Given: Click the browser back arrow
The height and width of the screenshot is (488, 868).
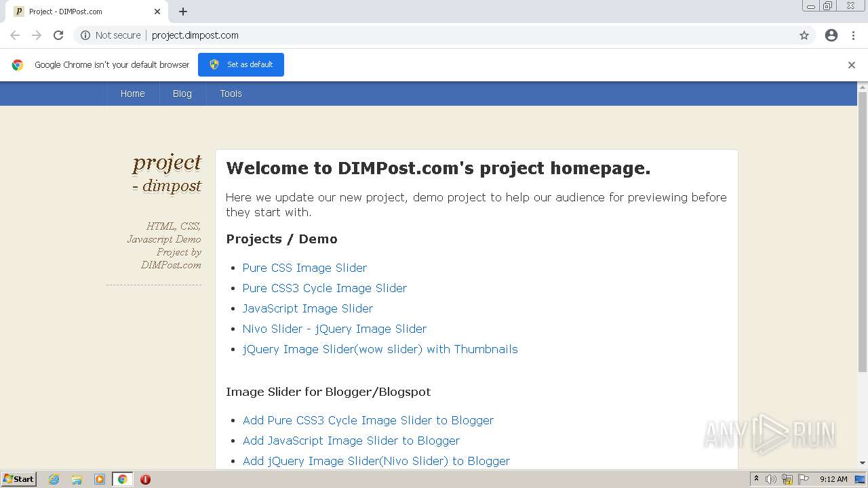Looking at the screenshot, I should click(x=15, y=35).
